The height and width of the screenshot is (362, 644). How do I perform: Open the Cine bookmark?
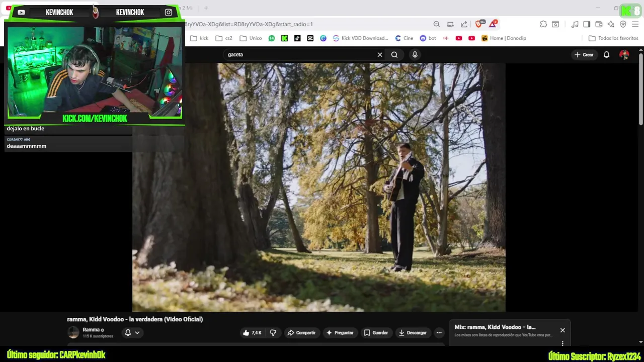point(404,38)
